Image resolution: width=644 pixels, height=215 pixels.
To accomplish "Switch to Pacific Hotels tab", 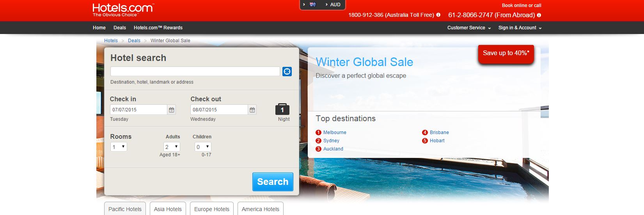I will (x=125, y=209).
